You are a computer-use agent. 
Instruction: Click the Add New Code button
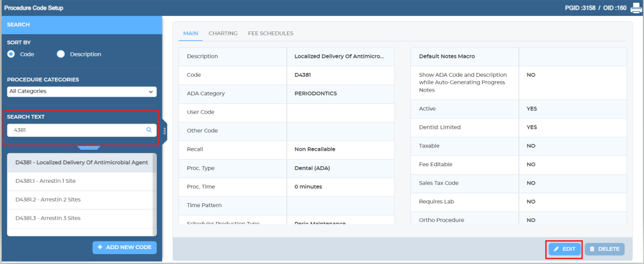[x=124, y=247]
